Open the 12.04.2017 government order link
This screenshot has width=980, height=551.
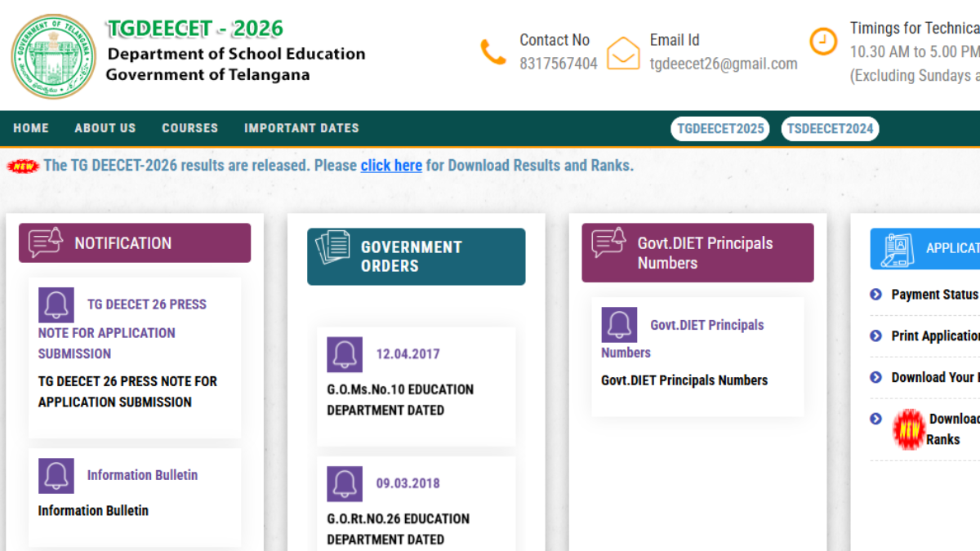tap(408, 354)
